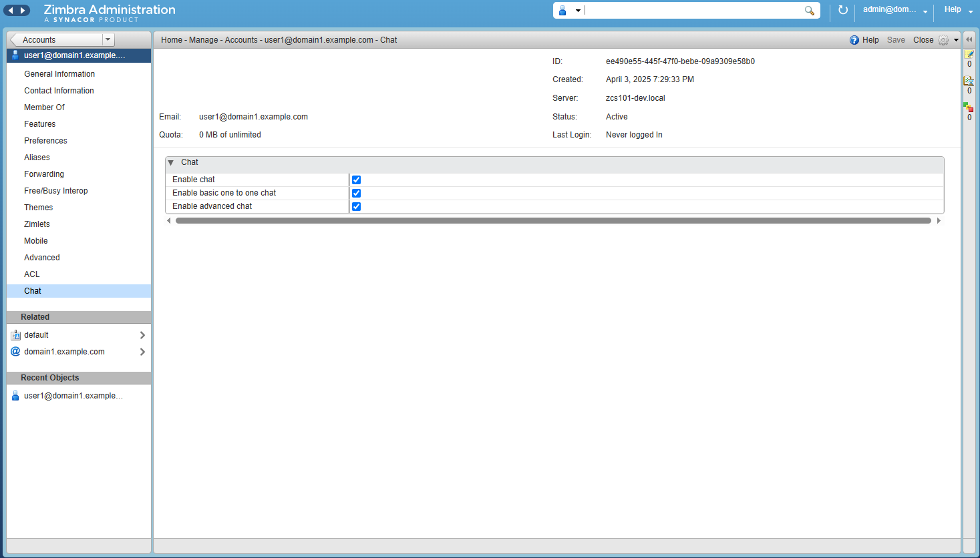
Task: Click the scrollbar left arrow
Action: pyautogui.click(x=169, y=221)
